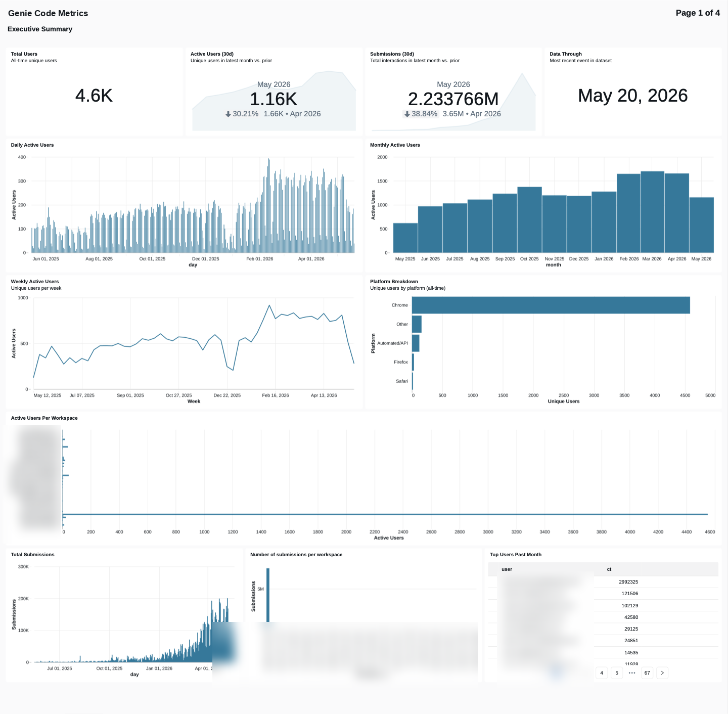This screenshot has width=728, height=714.
Task: Click the 'May 20, 2026' Data Through value
Action: tap(633, 96)
